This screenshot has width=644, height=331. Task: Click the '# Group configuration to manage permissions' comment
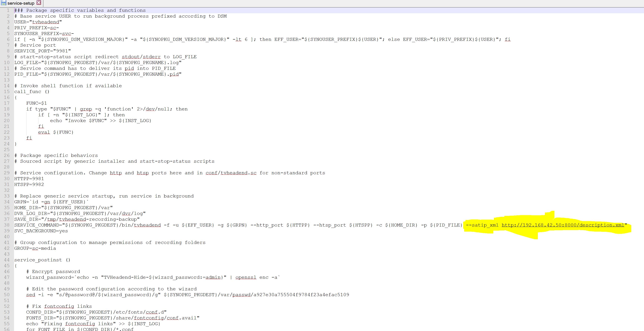[110, 243]
